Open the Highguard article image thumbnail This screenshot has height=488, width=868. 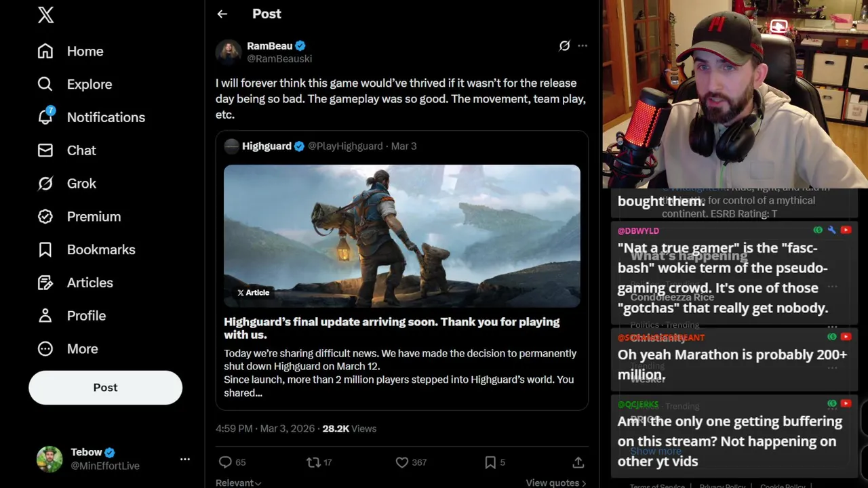pos(402,236)
